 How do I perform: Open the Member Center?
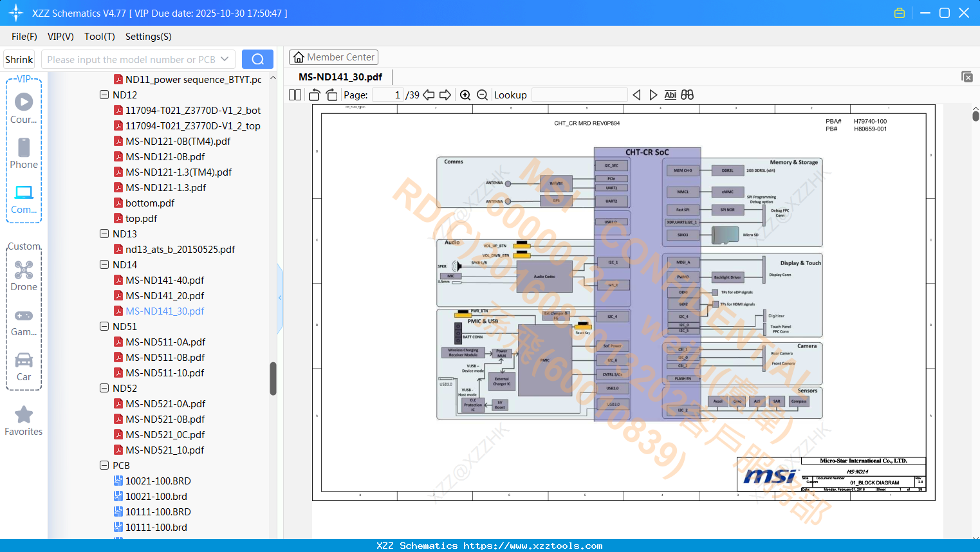333,57
